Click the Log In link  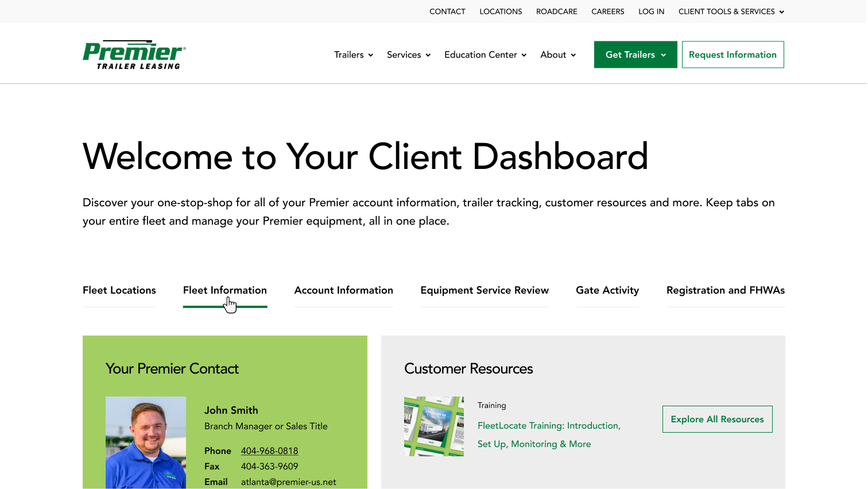click(652, 11)
